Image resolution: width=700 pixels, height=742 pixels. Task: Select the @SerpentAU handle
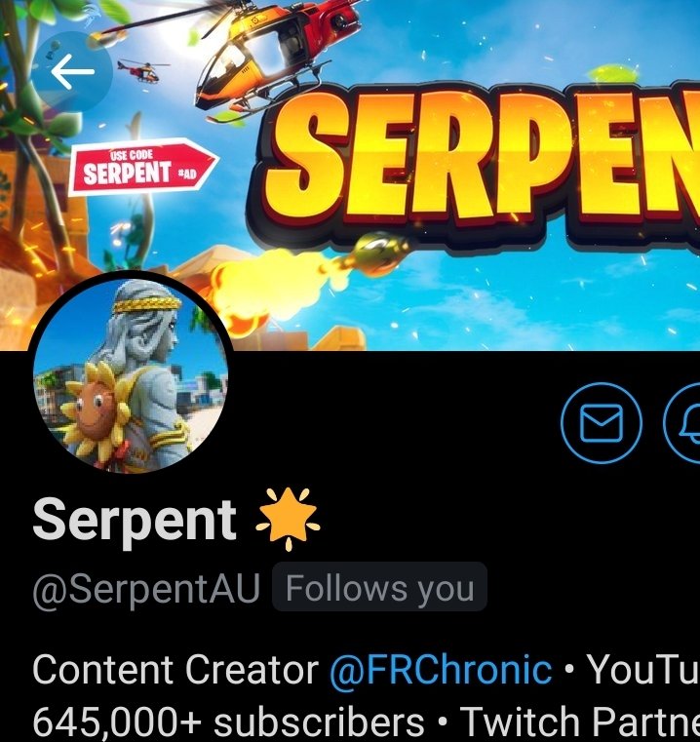pyautogui.click(x=146, y=588)
